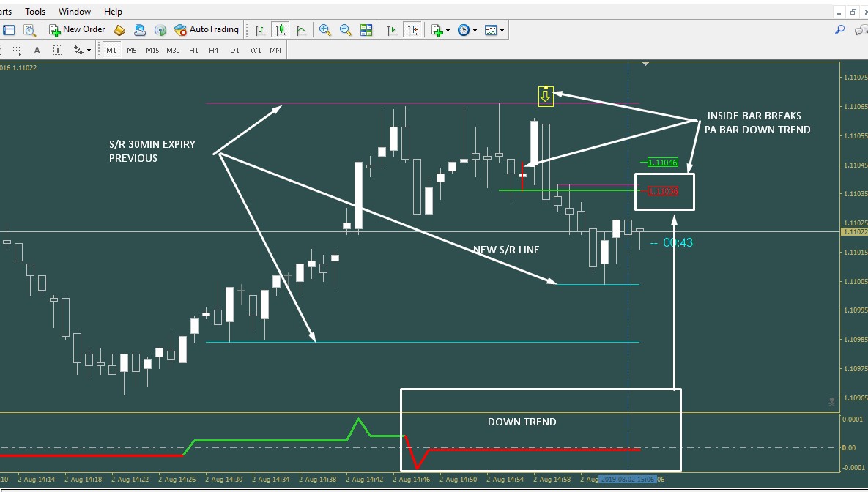Click the search magnifier icon

[839, 30]
